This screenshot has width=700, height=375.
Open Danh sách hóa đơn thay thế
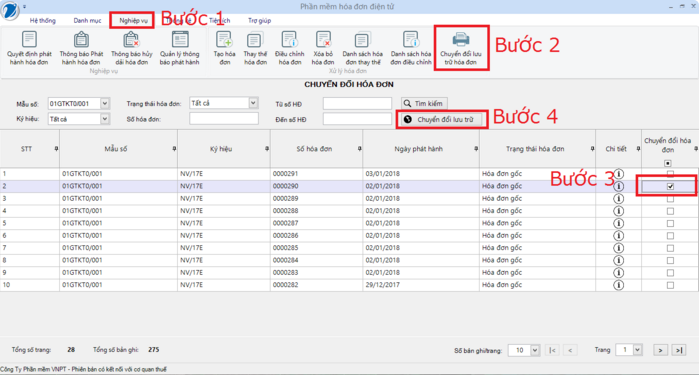pyautogui.click(x=362, y=48)
